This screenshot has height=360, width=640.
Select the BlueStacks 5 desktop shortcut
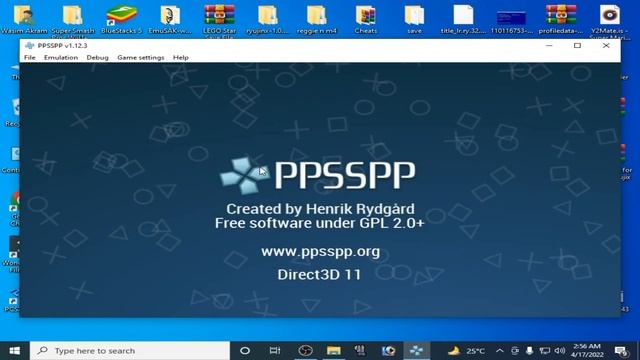122,20
